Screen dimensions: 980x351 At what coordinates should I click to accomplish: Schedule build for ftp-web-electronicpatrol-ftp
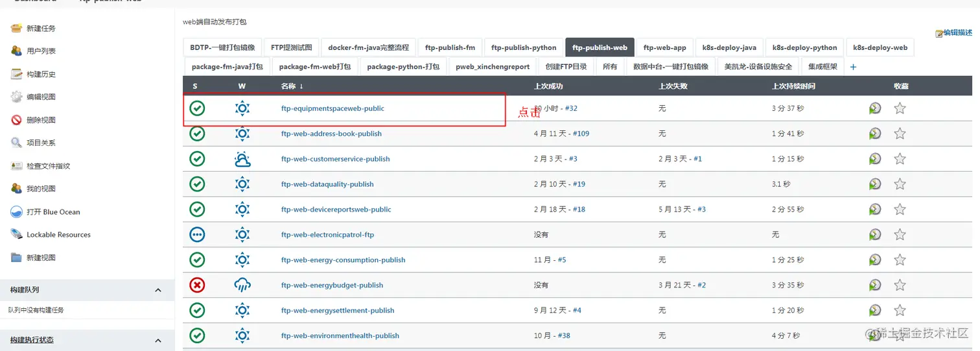tap(875, 235)
